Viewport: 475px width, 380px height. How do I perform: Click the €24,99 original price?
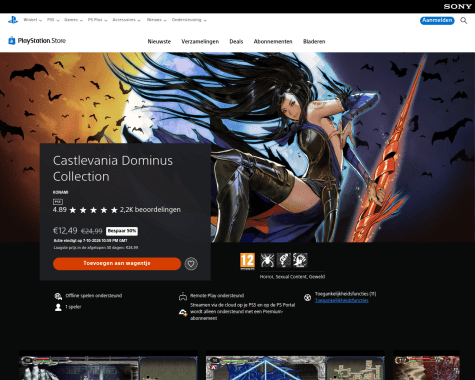pyautogui.click(x=92, y=231)
